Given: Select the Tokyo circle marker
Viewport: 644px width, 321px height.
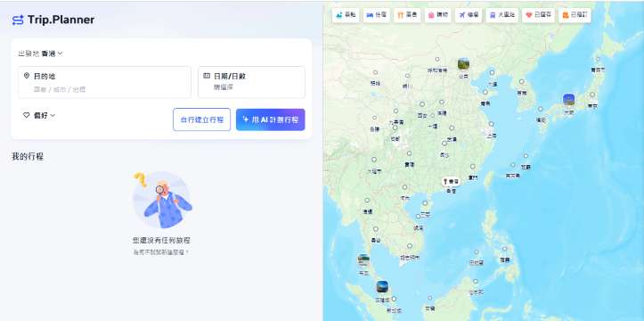Looking at the screenshot, I should 592,95.
